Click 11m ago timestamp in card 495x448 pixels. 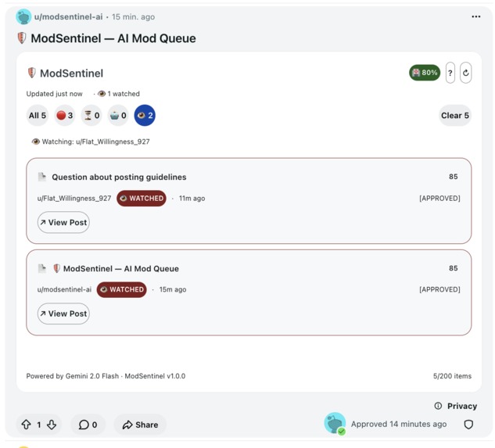pos(192,199)
